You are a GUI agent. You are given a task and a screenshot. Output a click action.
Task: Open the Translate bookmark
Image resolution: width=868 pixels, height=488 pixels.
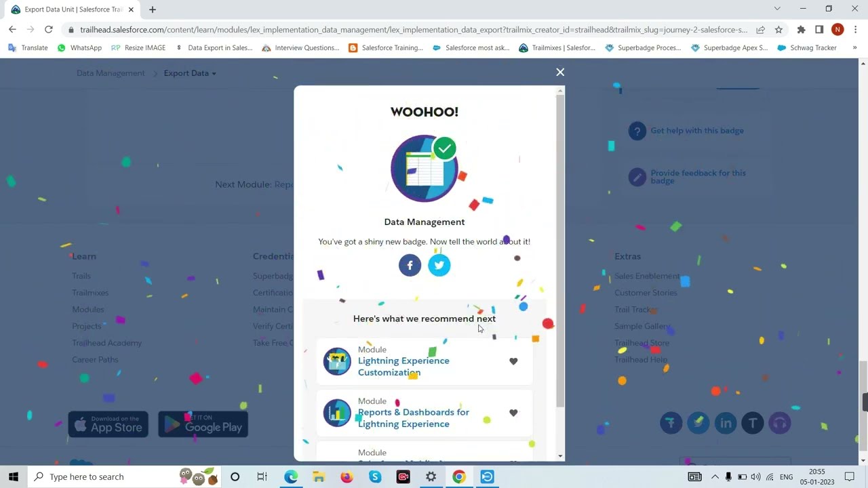click(x=28, y=48)
